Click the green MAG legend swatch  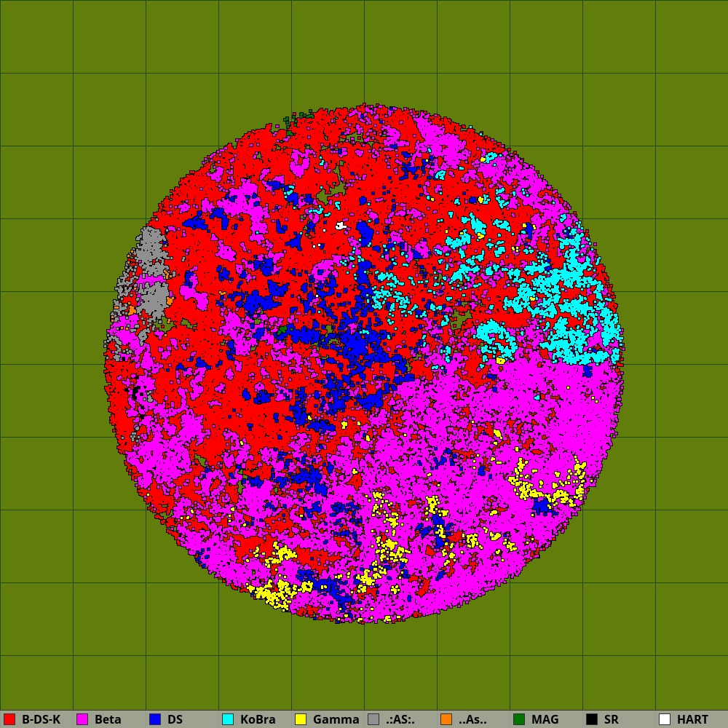pyautogui.click(x=519, y=719)
